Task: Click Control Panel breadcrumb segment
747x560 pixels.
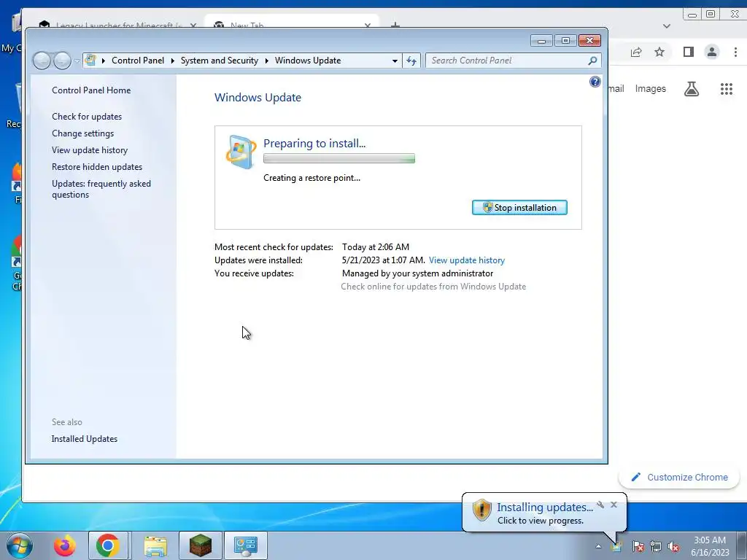Action: (138, 61)
